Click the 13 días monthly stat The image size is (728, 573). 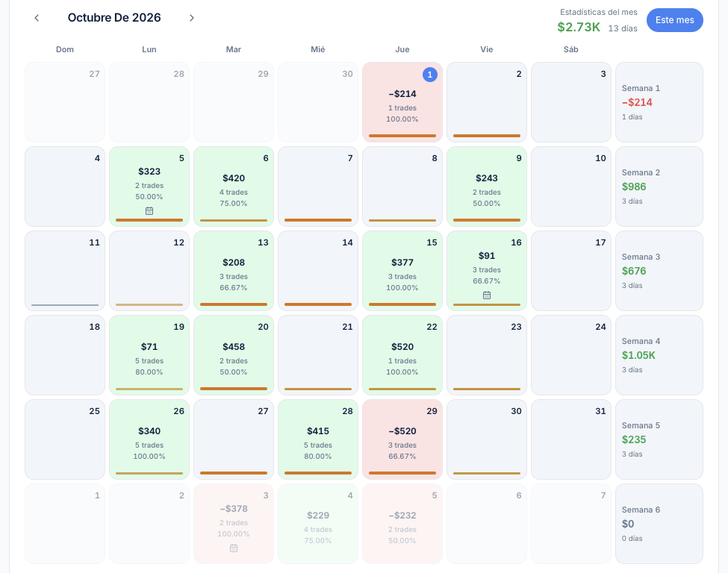click(x=623, y=28)
